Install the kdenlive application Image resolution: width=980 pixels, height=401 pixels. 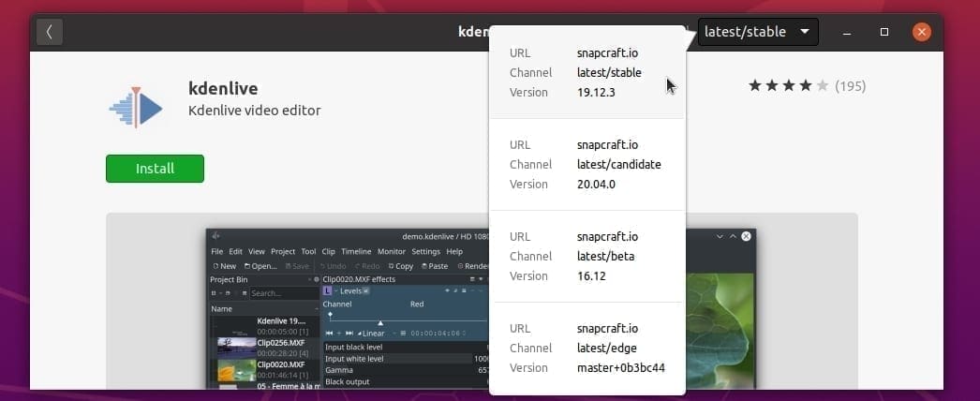pos(155,169)
